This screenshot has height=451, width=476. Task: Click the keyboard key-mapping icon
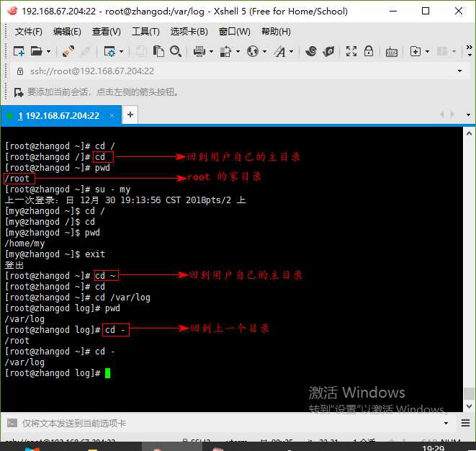pos(392,53)
